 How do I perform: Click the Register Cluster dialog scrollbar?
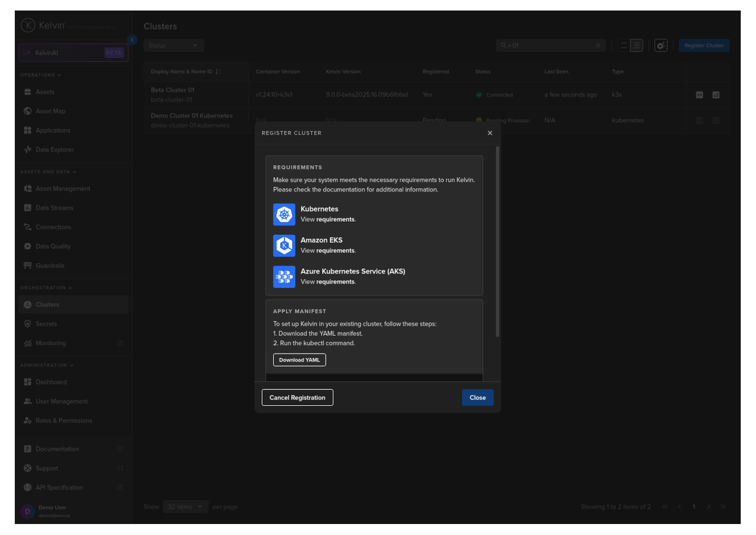click(497, 242)
